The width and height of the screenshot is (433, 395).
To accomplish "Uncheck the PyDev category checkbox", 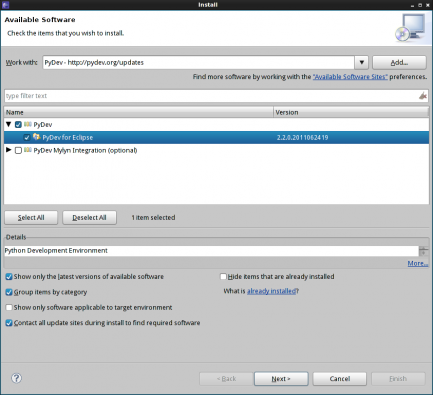I will tap(18, 125).
